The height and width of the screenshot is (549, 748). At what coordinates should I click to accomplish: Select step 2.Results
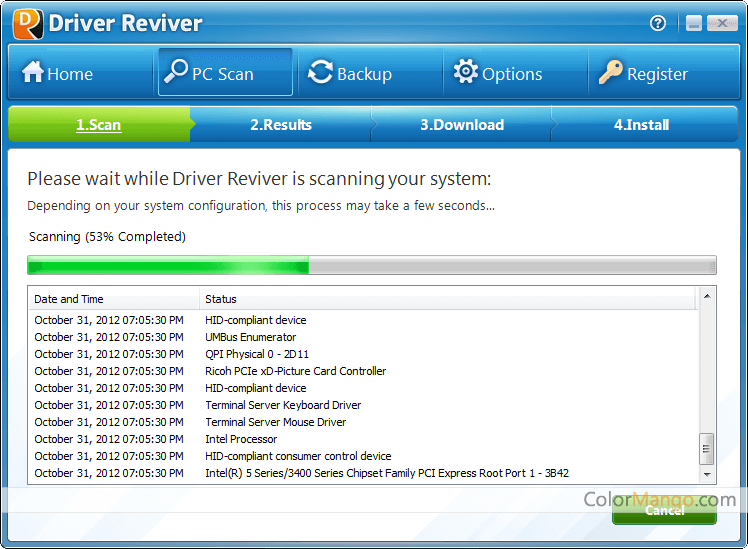281,124
